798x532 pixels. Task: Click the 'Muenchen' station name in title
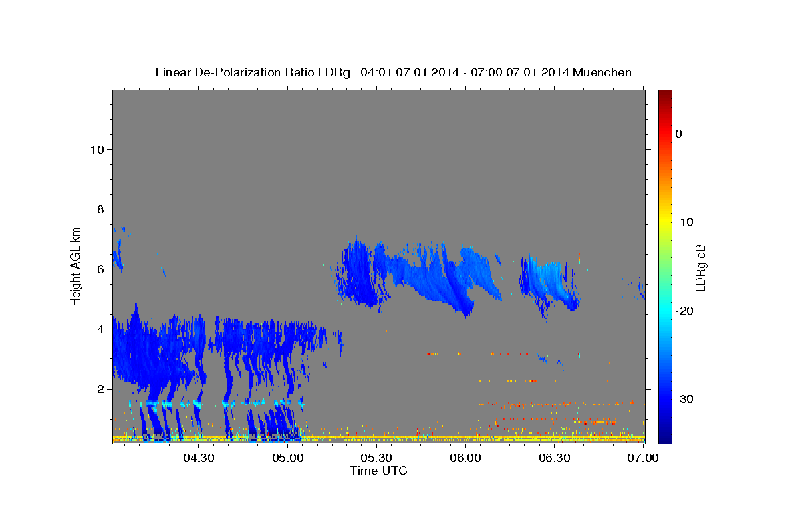(x=602, y=72)
